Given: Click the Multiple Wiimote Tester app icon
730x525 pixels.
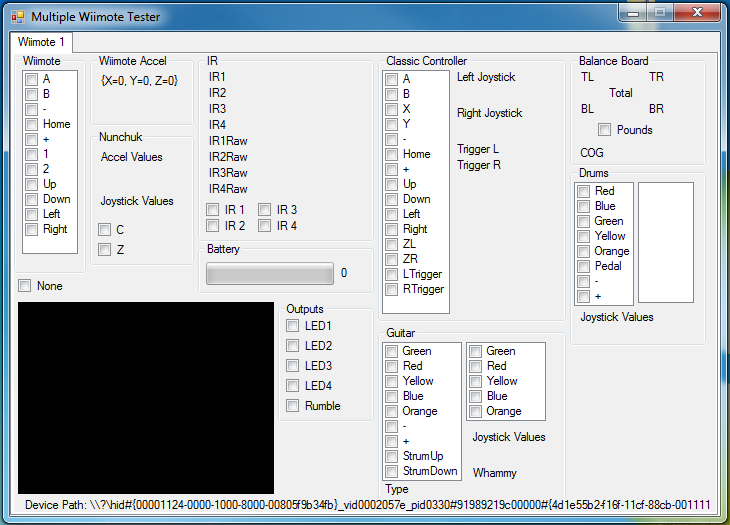Looking at the screenshot, I should click(x=18, y=17).
